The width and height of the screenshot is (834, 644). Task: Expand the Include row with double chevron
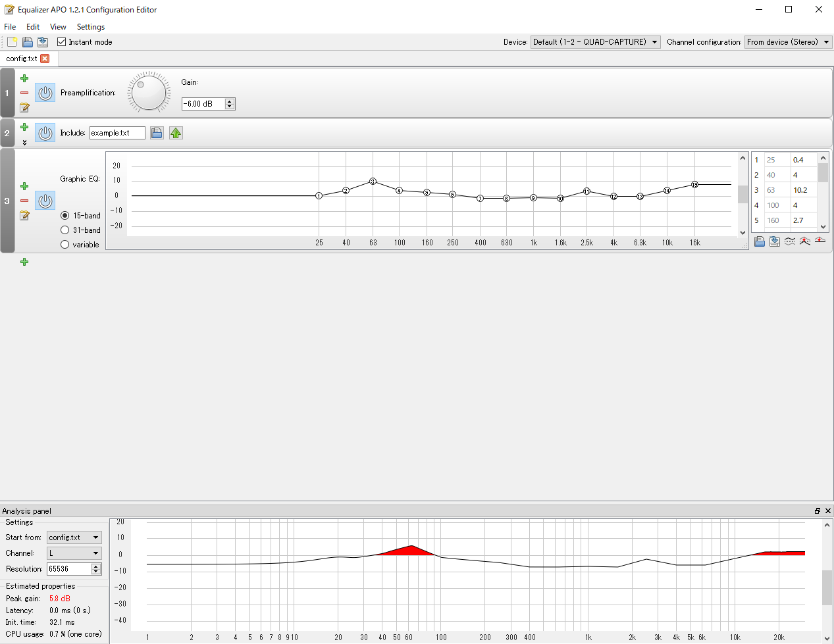click(24, 142)
